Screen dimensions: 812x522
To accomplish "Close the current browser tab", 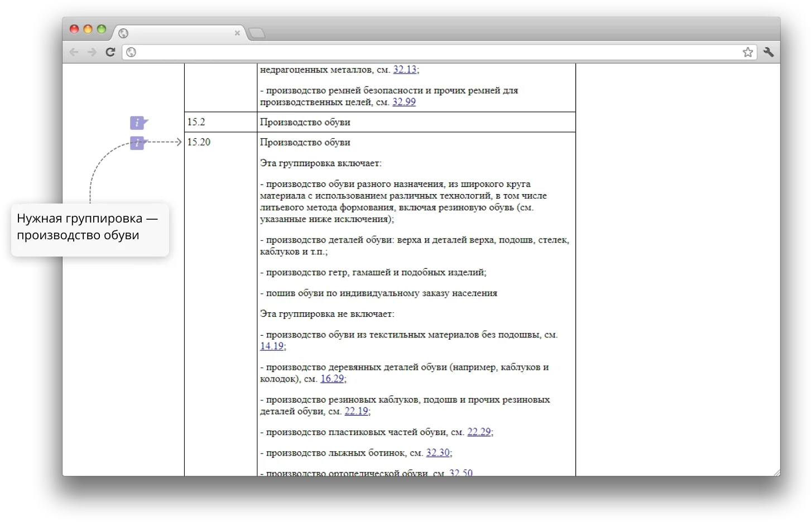I will tap(237, 33).
